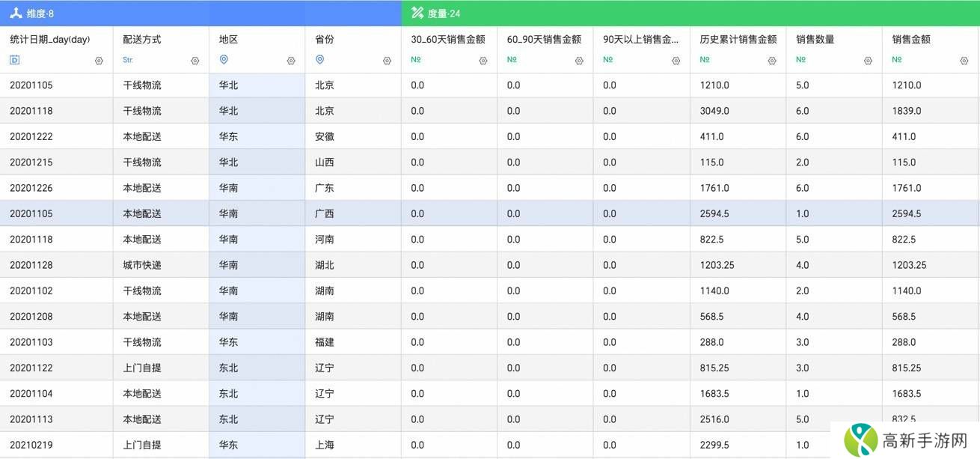Viewport: 980px width, 459px height.
Task: Click the 城市快递 delivery method cell
Action: (142, 265)
